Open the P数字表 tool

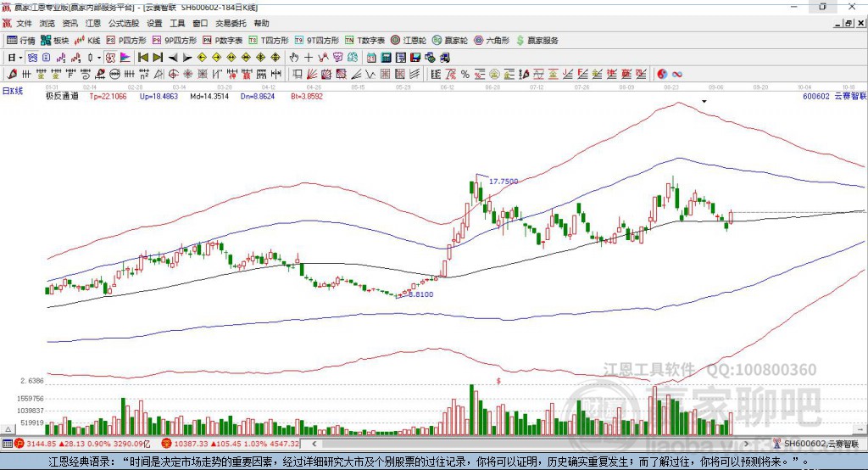[x=223, y=41]
